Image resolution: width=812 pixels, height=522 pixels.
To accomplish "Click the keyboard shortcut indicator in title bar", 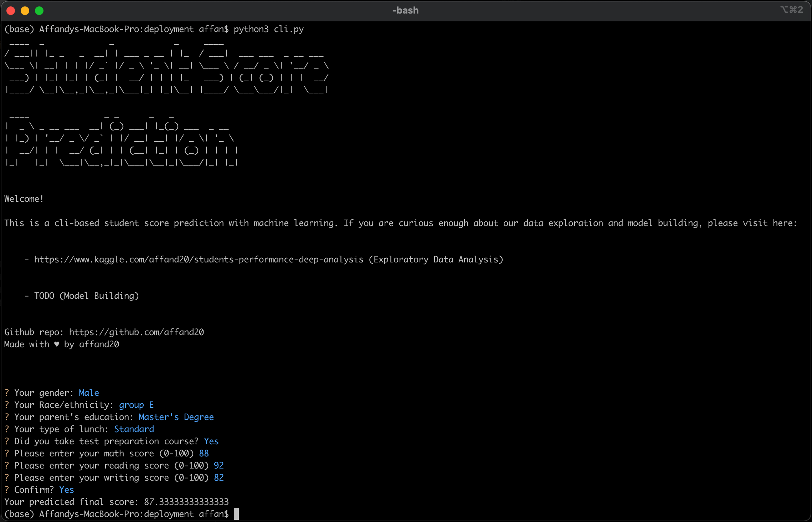I will [x=791, y=10].
